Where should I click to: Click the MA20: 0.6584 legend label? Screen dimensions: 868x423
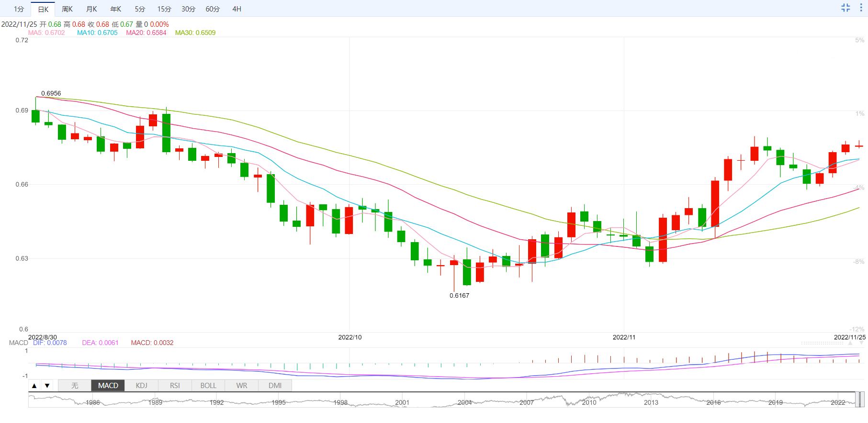click(x=146, y=33)
